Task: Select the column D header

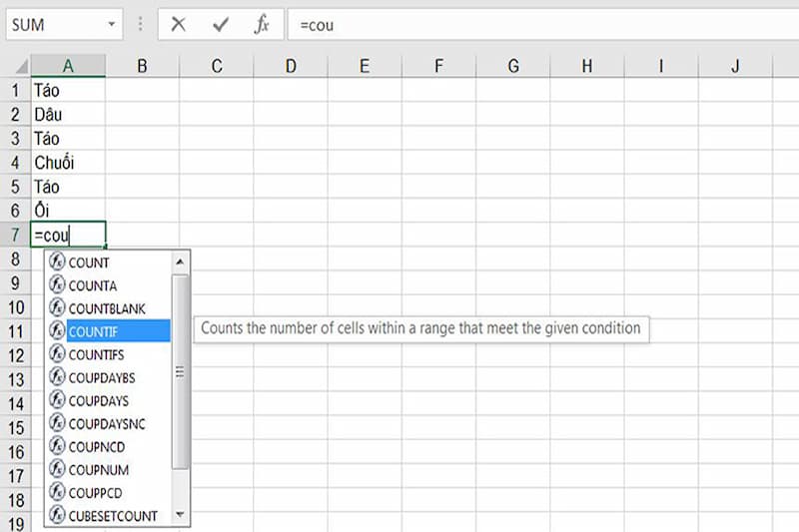Action: coord(291,66)
